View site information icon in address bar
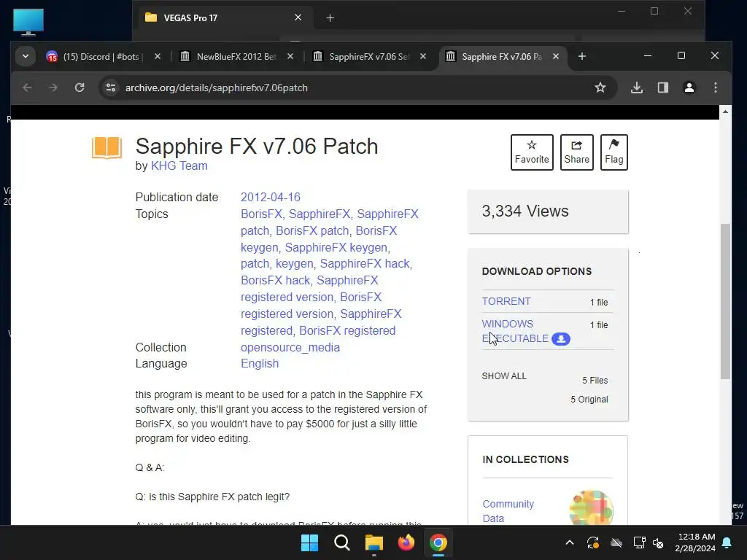747x560 pixels. pyautogui.click(x=111, y=87)
